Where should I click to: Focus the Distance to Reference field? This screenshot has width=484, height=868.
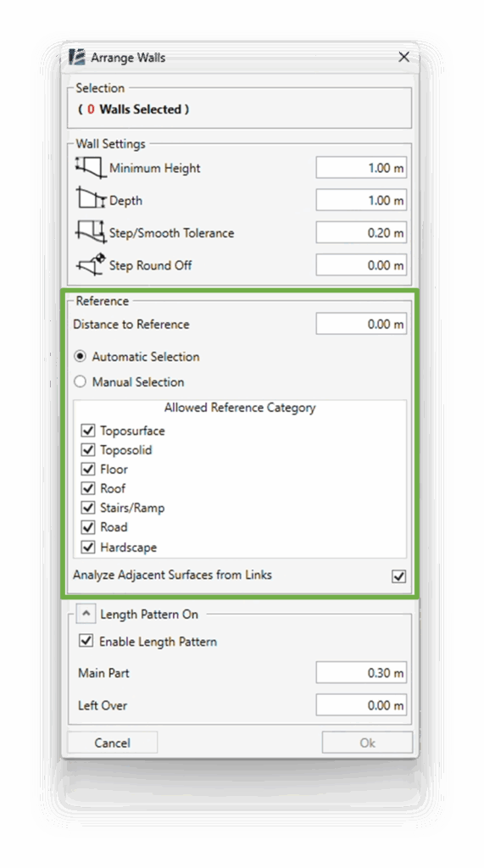click(x=361, y=324)
